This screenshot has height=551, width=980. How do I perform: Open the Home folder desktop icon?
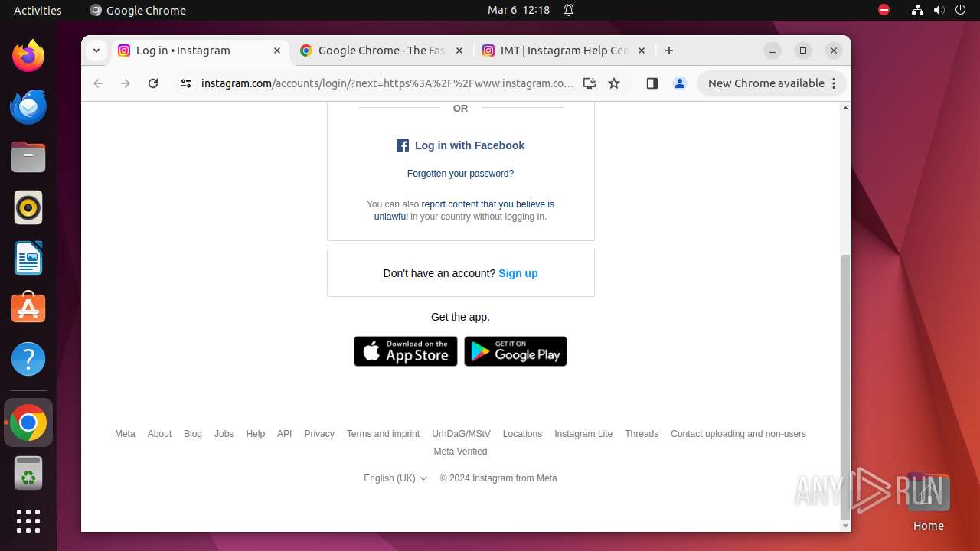[x=928, y=501]
